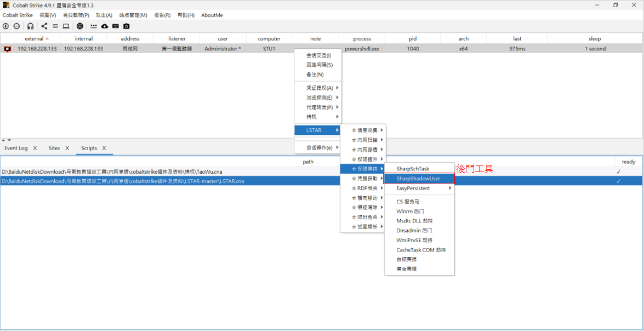Select the 黄金票据 entry
The image size is (644, 331).
coord(419,269)
